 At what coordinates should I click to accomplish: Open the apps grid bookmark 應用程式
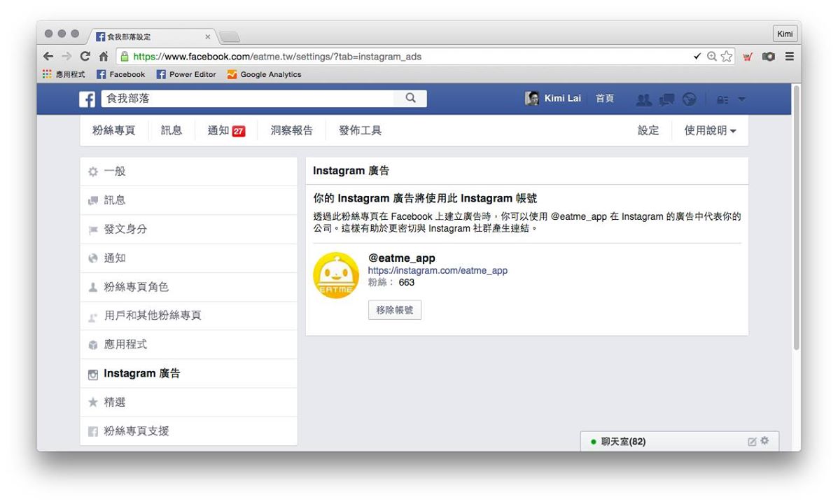click(64, 74)
